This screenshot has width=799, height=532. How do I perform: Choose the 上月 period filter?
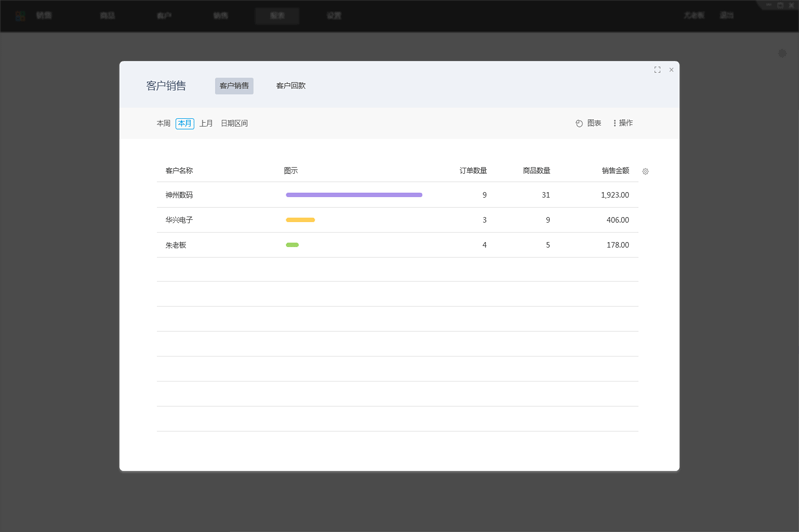pos(206,123)
